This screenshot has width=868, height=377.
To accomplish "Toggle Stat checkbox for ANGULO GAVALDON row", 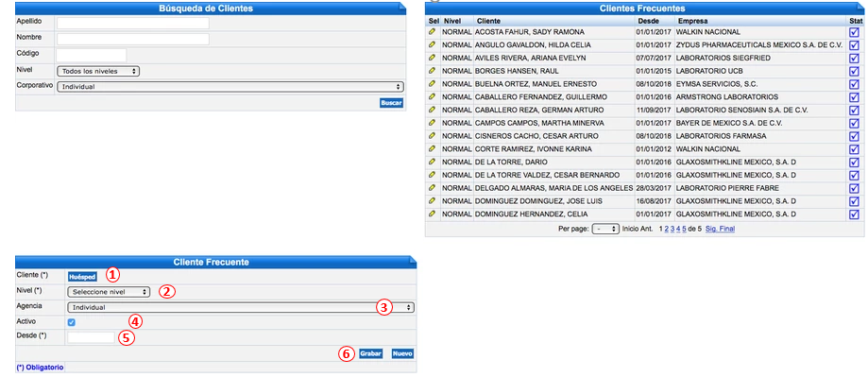I will (x=854, y=46).
